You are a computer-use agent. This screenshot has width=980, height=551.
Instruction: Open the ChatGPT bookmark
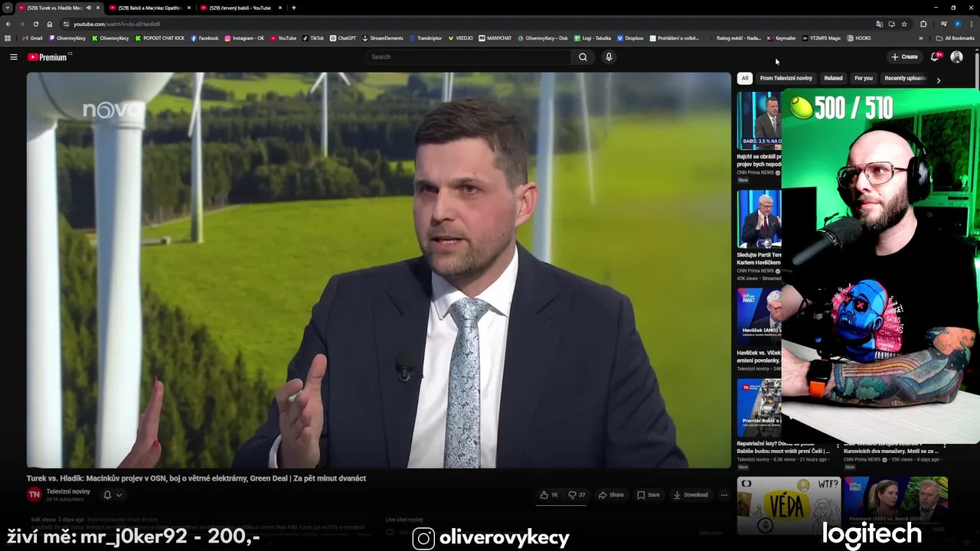point(343,38)
